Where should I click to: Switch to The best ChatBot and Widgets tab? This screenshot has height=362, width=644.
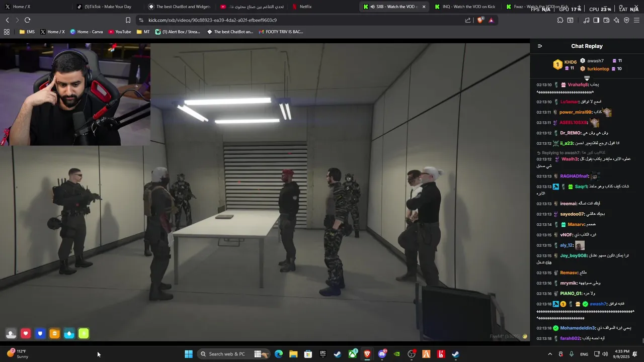(179, 7)
